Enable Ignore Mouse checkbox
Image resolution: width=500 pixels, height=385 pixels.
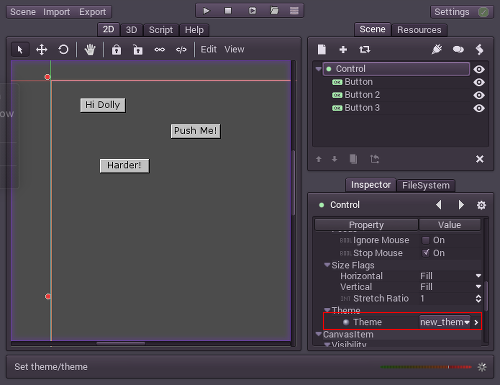[426, 240]
